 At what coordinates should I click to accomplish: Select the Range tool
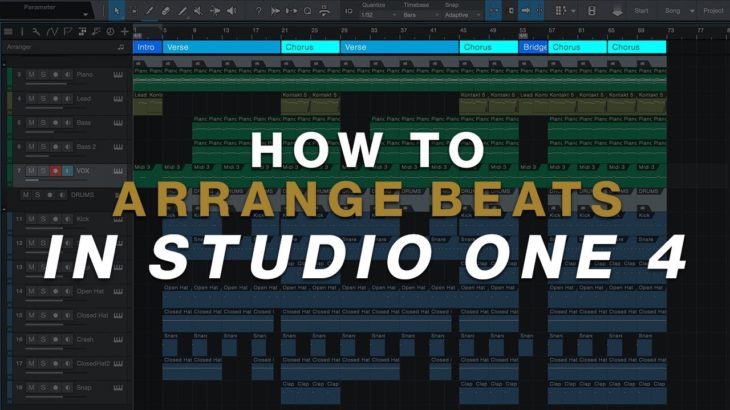point(133,10)
